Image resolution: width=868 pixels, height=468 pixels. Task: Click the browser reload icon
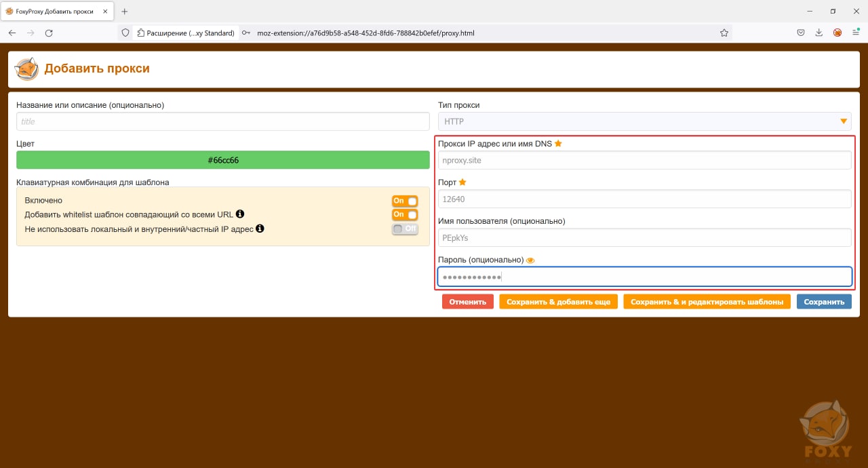[x=49, y=33]
